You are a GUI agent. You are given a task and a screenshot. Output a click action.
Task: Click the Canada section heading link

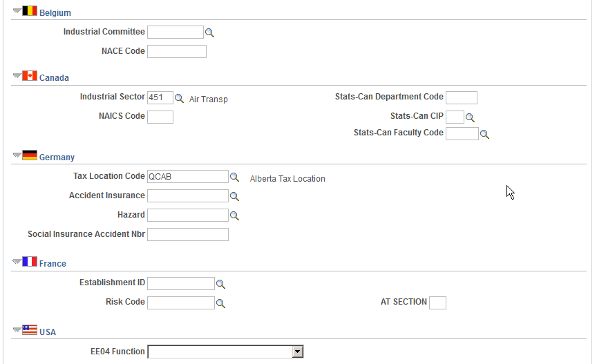point(54,78)
